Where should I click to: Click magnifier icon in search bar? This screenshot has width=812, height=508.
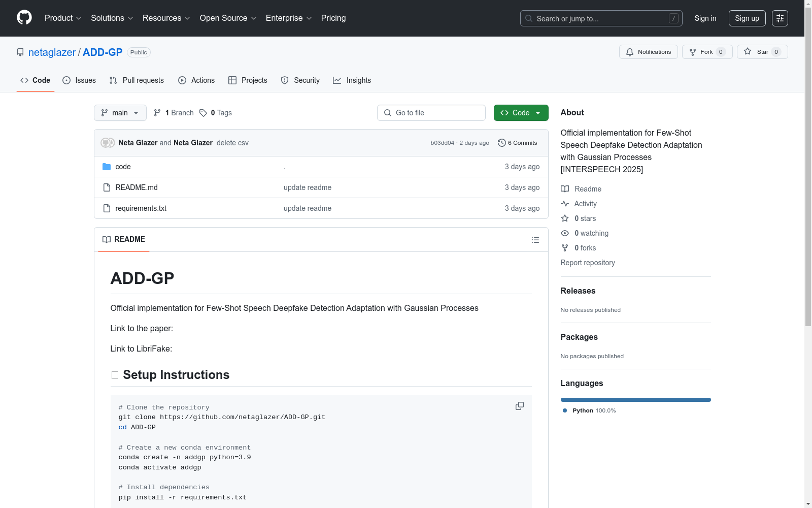(x=529, y=18)
